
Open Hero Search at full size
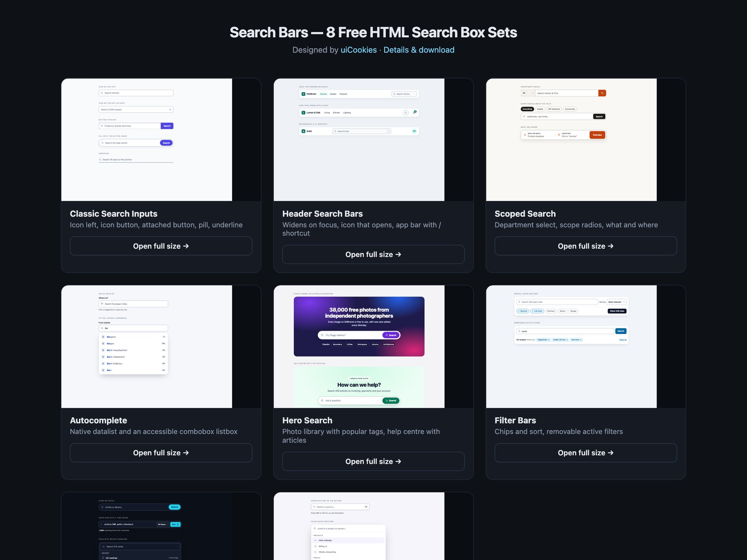tap(373, 461)
